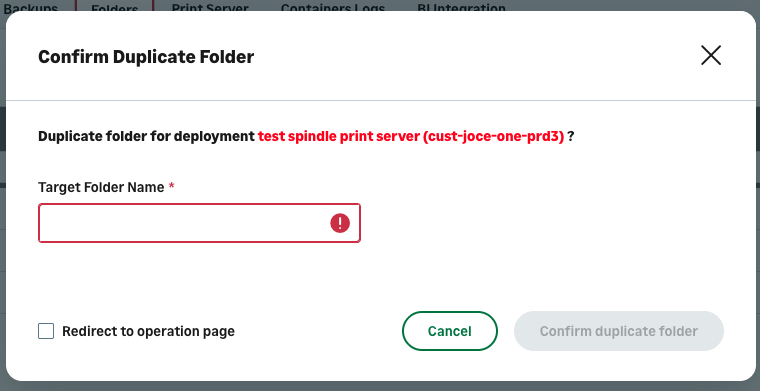Click the red required asterisk marker
The image size is (760, 391).
[171, 186]
